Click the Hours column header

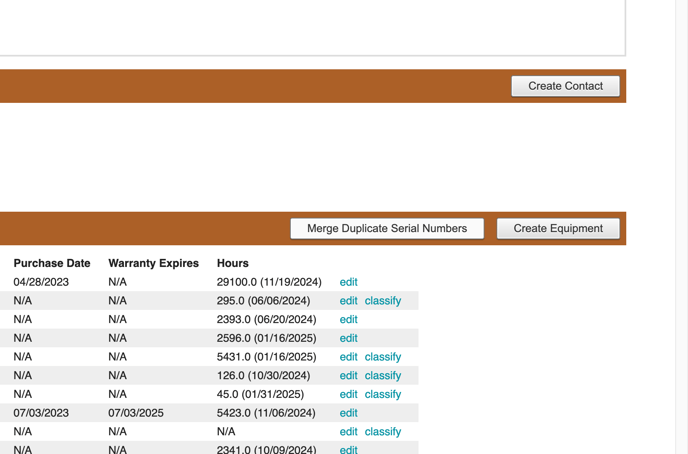232,263
